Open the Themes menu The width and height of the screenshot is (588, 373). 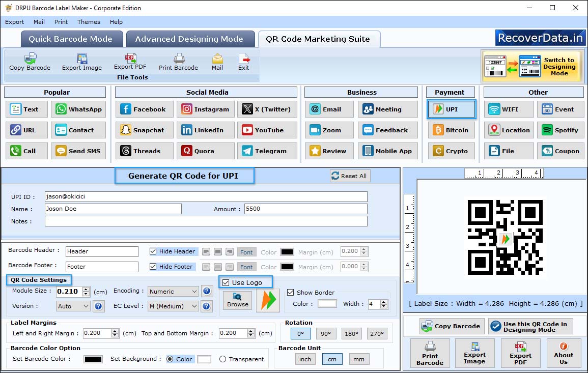89,22
